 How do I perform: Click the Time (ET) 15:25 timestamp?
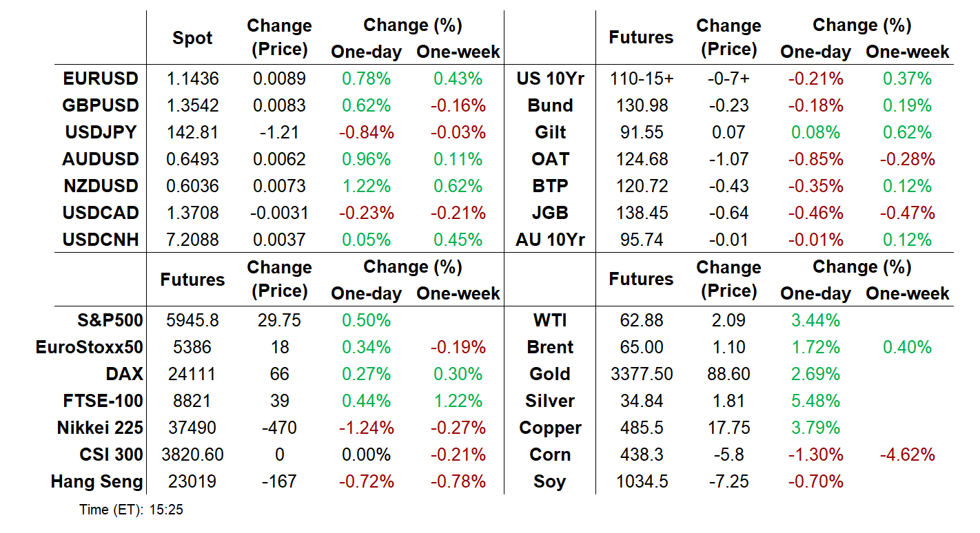pyautogui.click(x=131, y=510)
